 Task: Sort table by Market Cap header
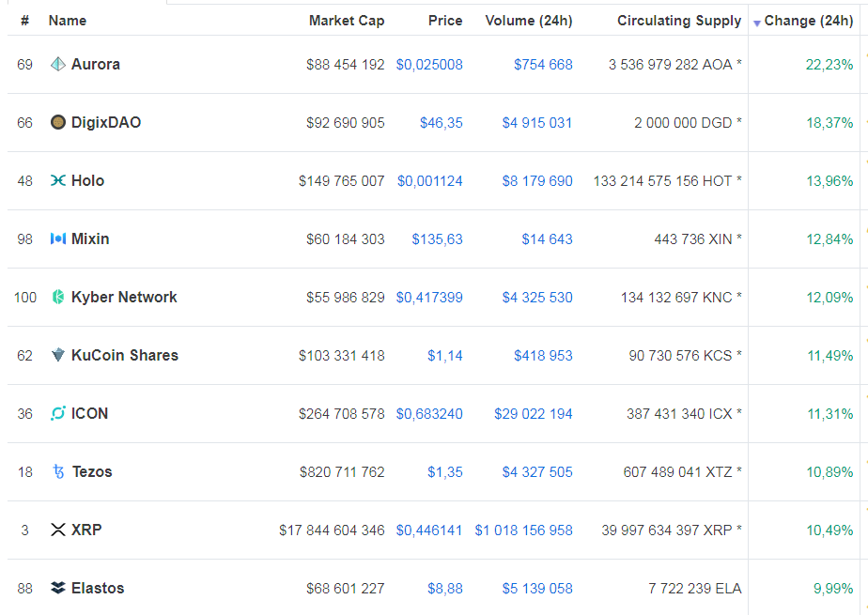347,21
